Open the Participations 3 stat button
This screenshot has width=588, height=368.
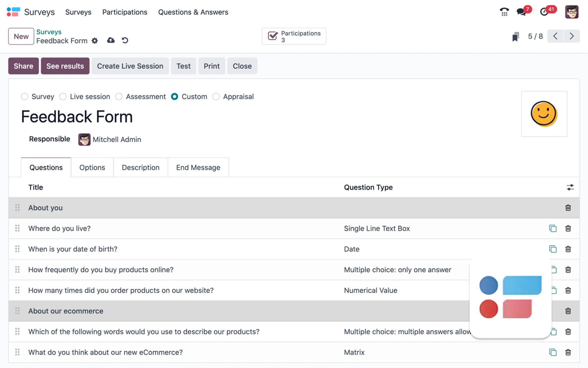tap(294, 36)
